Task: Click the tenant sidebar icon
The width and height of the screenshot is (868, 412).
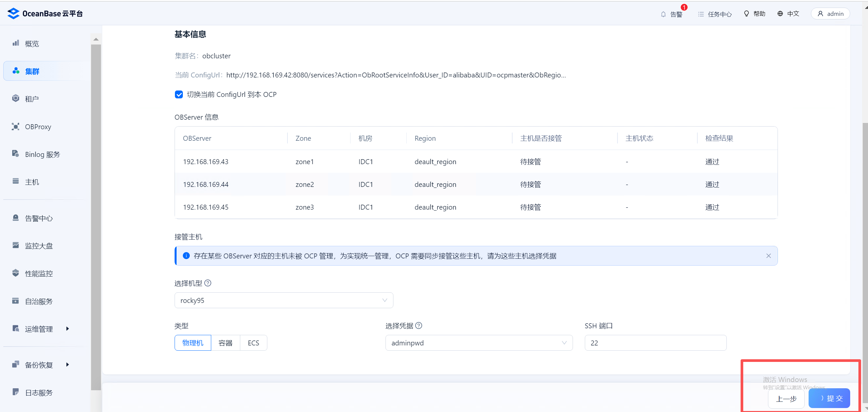Action: (16, 98)
